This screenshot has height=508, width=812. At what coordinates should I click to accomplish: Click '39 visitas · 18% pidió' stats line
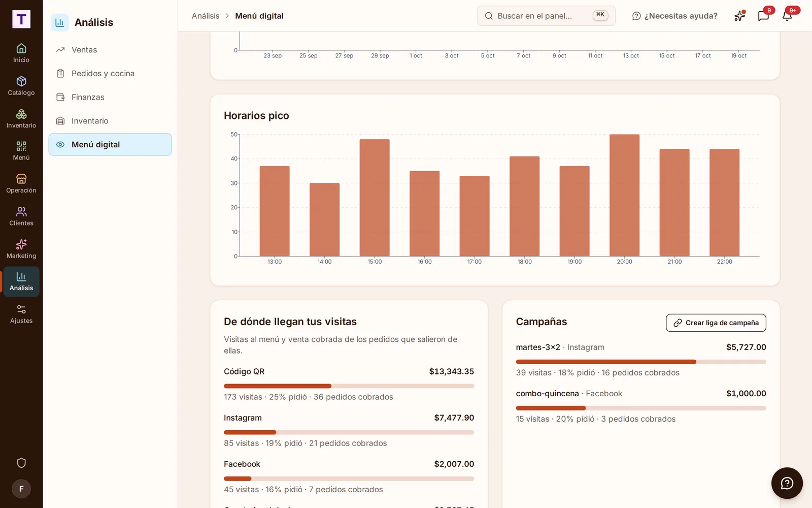click(598, 373)
